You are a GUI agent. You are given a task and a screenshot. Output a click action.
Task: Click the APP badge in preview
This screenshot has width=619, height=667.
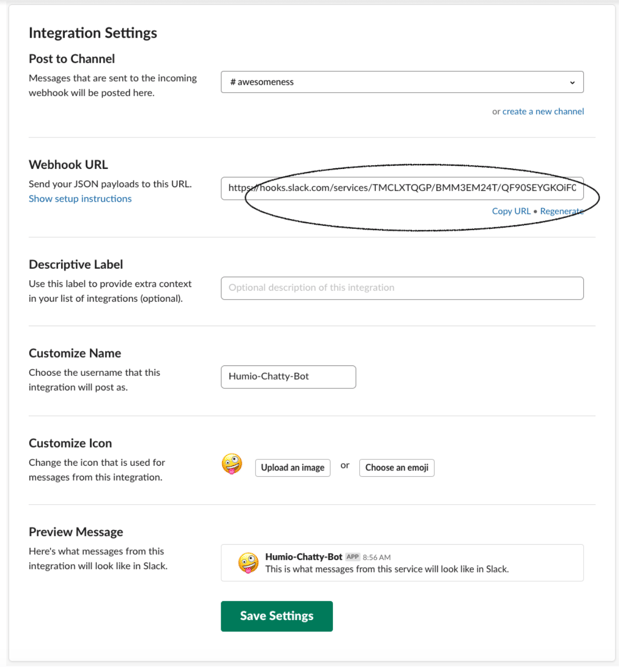[x=352, y=557]
